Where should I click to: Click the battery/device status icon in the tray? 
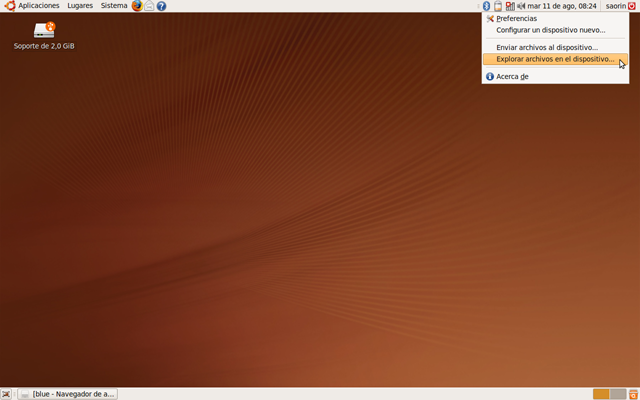[x=498, y=6]
